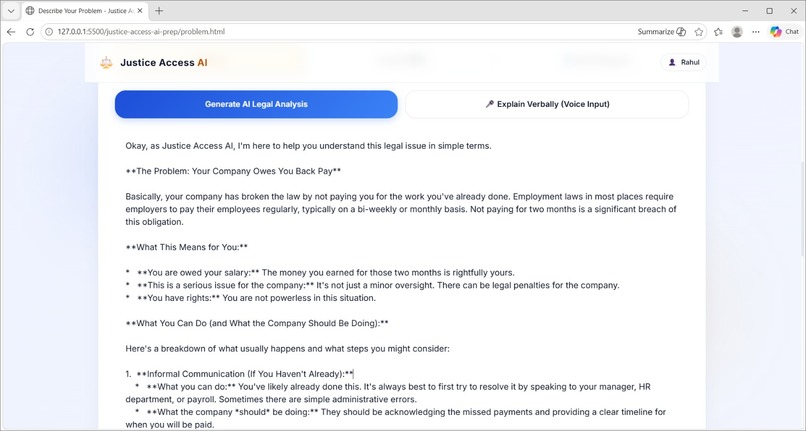Click the site information icon in address bar
This screenshot has height=431, width=806.
click(49, 32)
